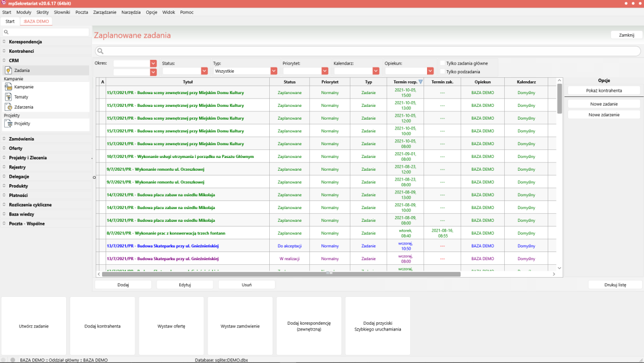Open the Typ dropdown showing Wszystkie
The height and width of the screenshot is (363, 644).
[273, 71]
